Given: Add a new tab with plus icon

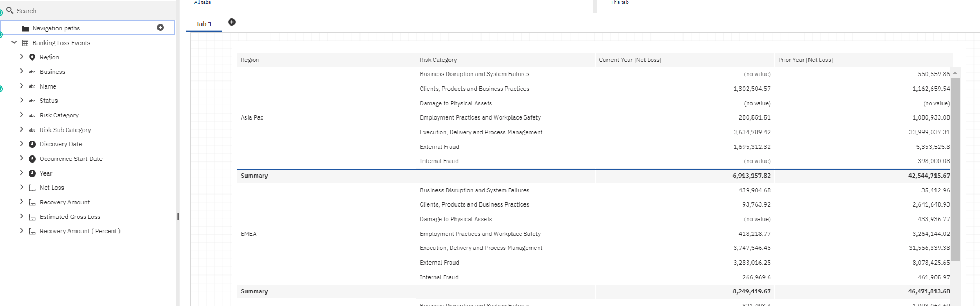Looking at the screenshot, I should [232, 22].
